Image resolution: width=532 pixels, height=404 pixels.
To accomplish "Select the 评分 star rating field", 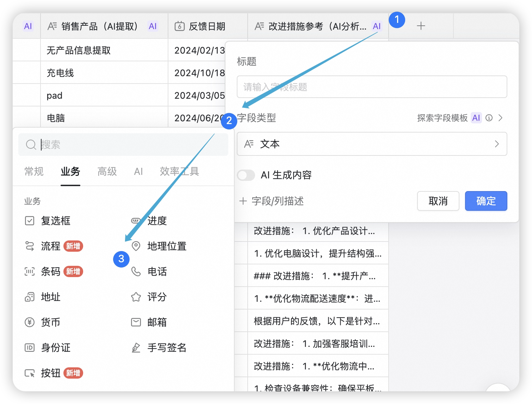I will 149,297.
